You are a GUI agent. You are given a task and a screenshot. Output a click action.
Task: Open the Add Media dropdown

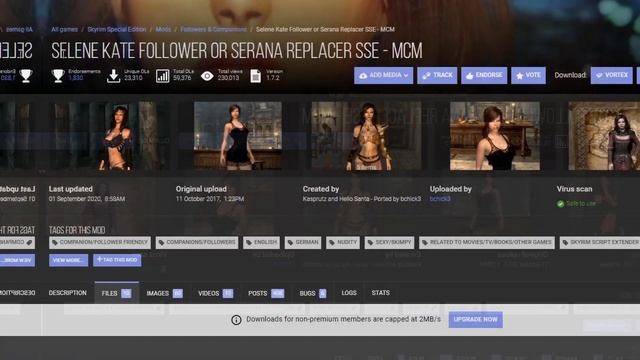tap(383, 76)
